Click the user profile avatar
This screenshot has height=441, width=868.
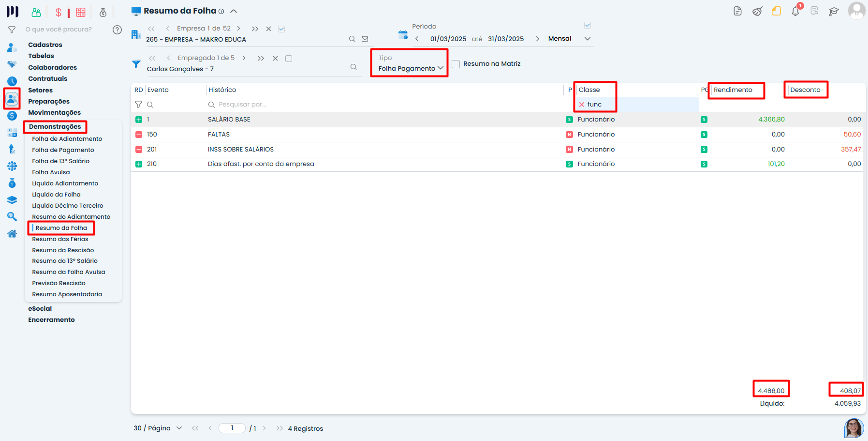[856, 11]
